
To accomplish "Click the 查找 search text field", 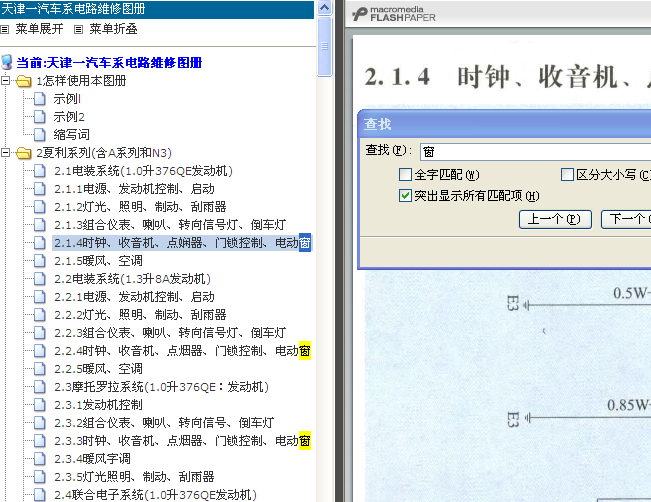I will [x=536, y=152].
